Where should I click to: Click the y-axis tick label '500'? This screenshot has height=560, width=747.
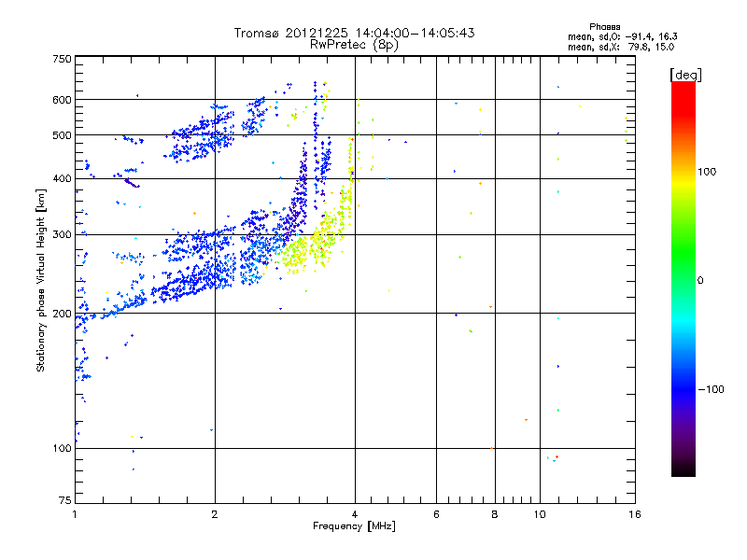coord(62,135)
